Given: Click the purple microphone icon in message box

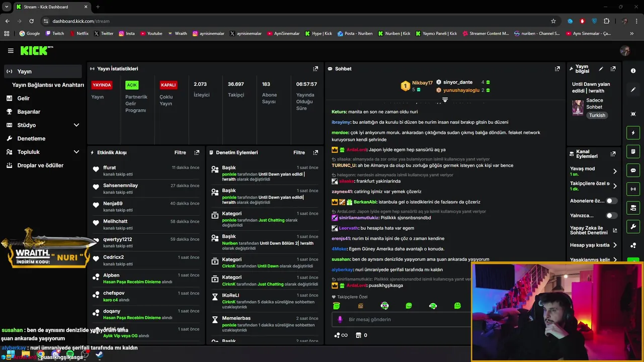Looking at the screenshot, I should pyautogui.click(x=340, y=319).
